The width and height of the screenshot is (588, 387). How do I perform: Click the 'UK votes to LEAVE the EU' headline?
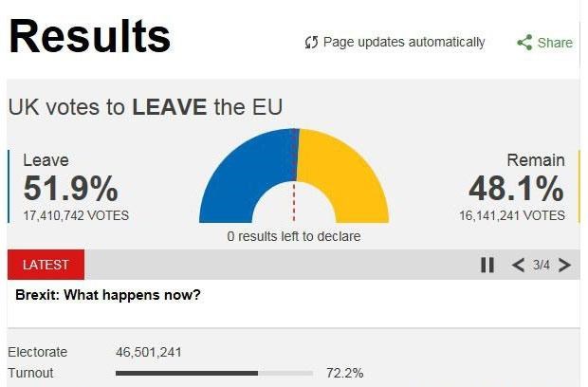click(145, 107)
